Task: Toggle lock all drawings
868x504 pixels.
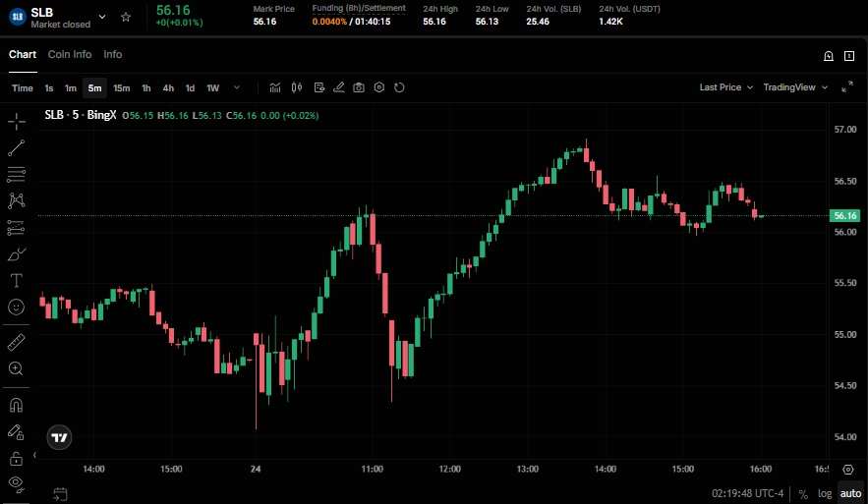Action: [16, 458]
